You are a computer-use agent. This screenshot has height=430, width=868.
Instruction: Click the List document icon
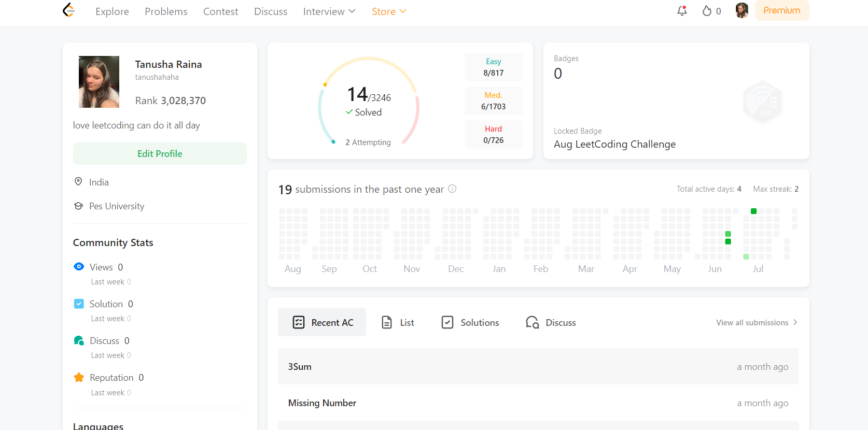click(387, 322)
